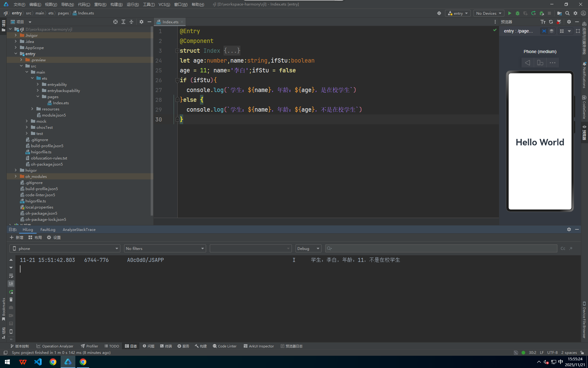Open the Debug log level dropdown

click(x=308, y=248)
